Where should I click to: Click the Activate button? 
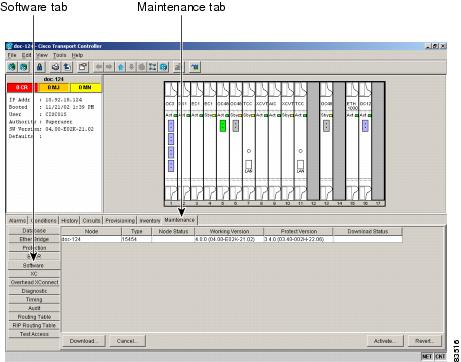(x=385, y=341)
